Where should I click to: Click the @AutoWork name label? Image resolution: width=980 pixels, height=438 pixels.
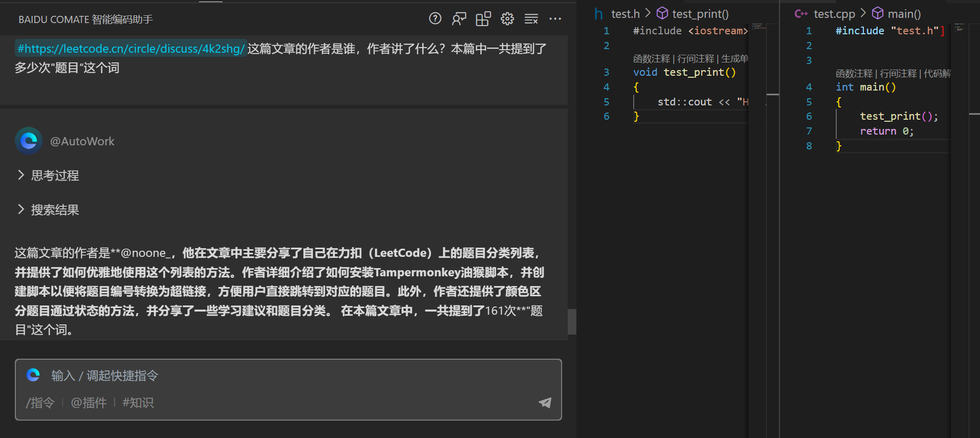pyautogui.click(x=82, y=141)
